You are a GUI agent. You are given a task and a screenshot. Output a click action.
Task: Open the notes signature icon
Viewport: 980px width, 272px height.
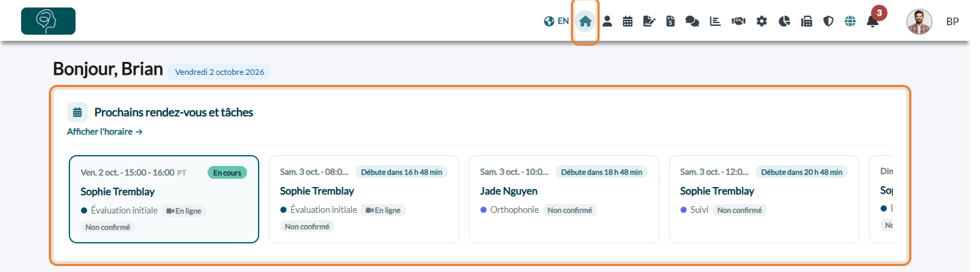point(649,21)
